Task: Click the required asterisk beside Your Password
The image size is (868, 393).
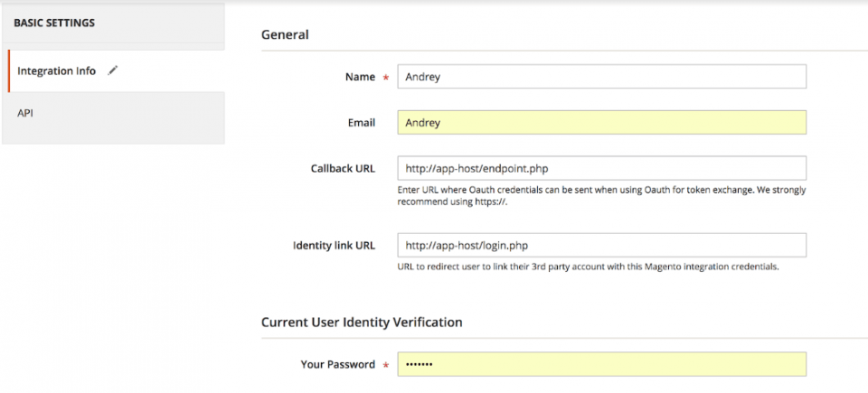Action: click(x=386, y=366)
